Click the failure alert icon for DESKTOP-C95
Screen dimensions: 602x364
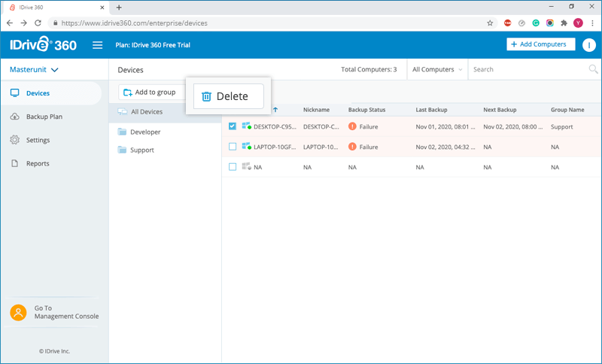352,126
